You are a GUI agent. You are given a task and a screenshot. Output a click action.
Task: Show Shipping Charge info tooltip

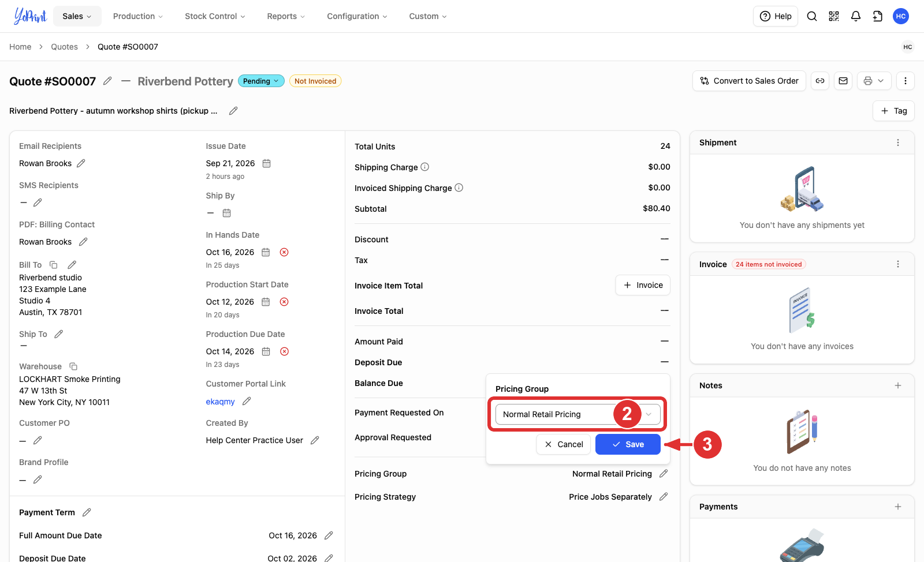pos(424,167)
